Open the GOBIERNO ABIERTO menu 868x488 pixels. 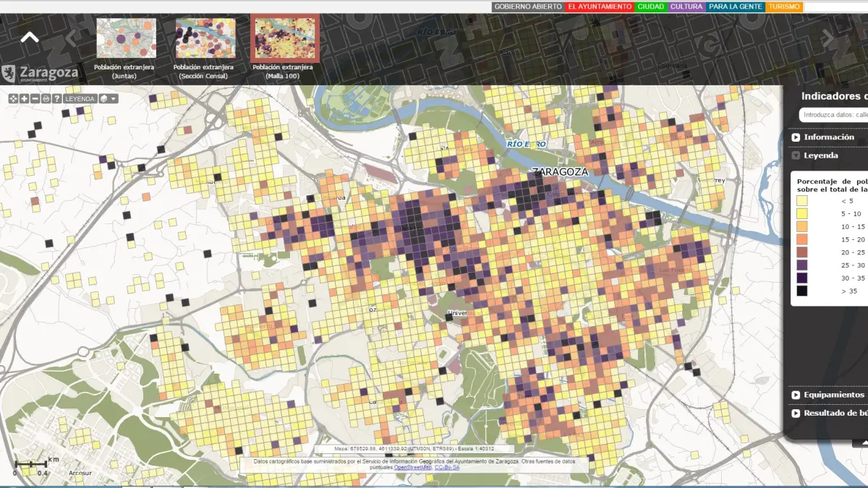tap(528, 7)
